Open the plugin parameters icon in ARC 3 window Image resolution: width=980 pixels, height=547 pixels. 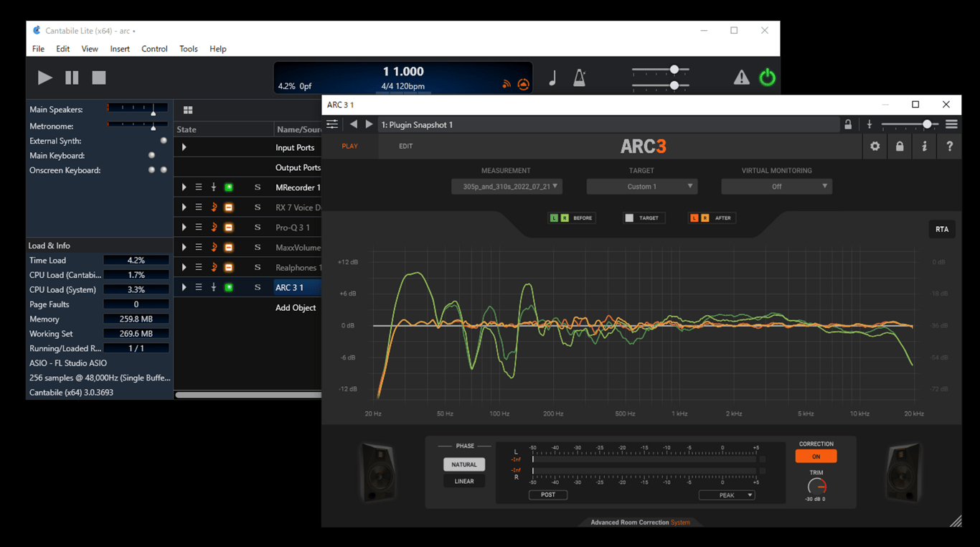point(332,124)
